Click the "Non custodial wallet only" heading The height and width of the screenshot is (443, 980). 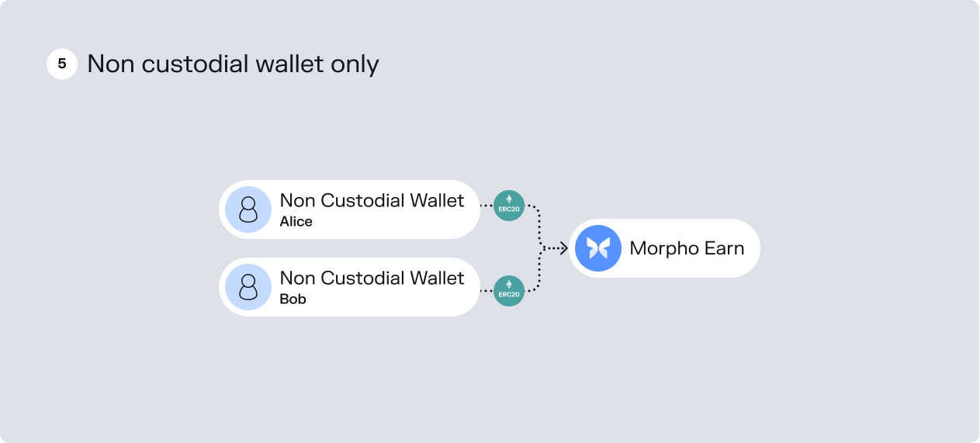pos(233,64)
